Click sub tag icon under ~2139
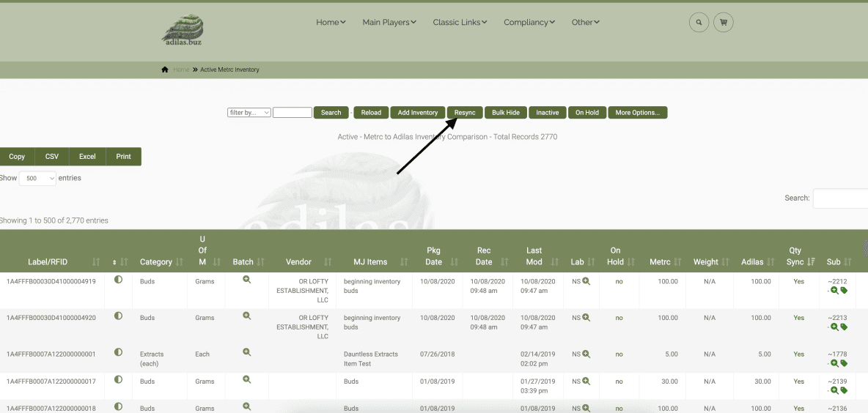 tap(844, 390)
